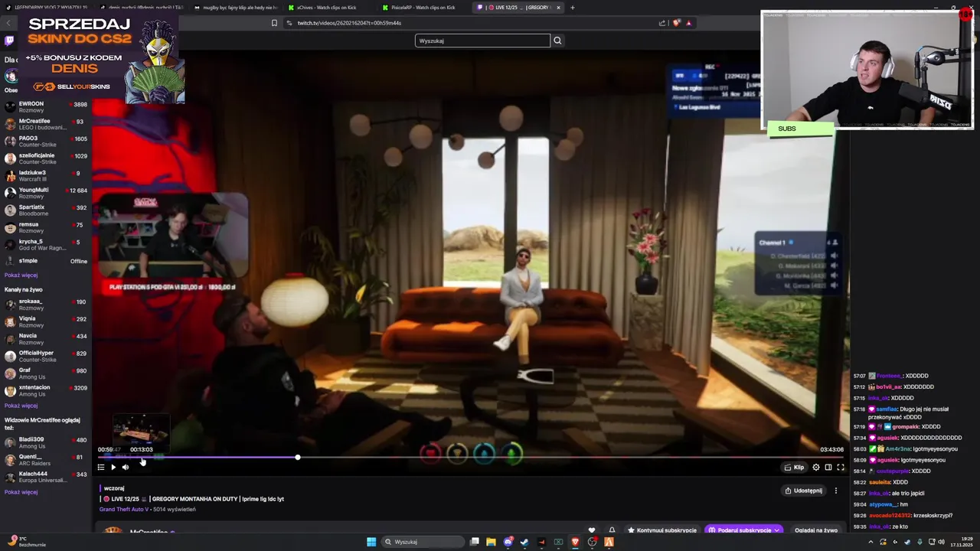980x551 pixels.
Task: Switch to the 'mugiby byc fajny klip' tab
Action: [x=235, y=8]
